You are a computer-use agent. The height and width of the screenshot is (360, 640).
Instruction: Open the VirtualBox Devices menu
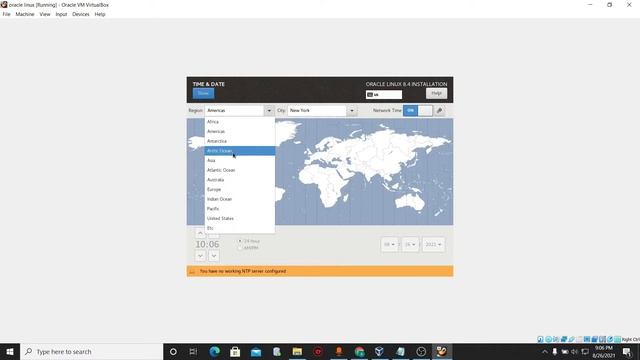81,14
